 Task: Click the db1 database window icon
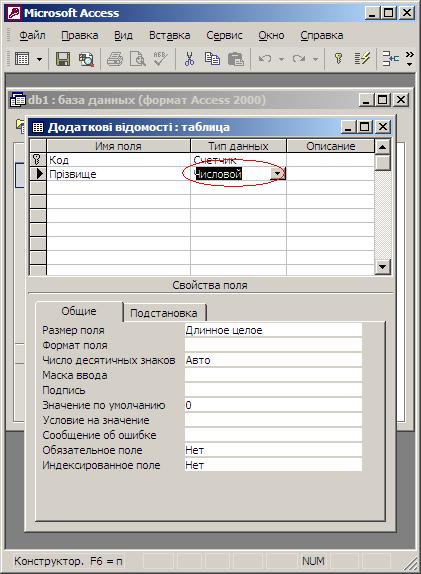[18, 100]
